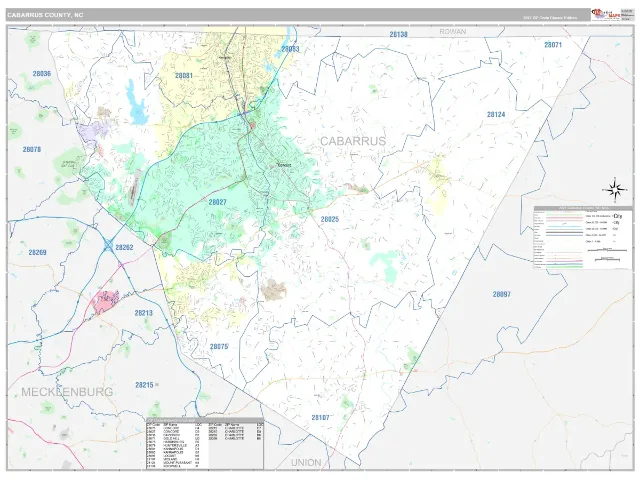Click the brown shaded area north of 28075
The height and width of the screenshot is (480, 640).
(x=274, y=290)
